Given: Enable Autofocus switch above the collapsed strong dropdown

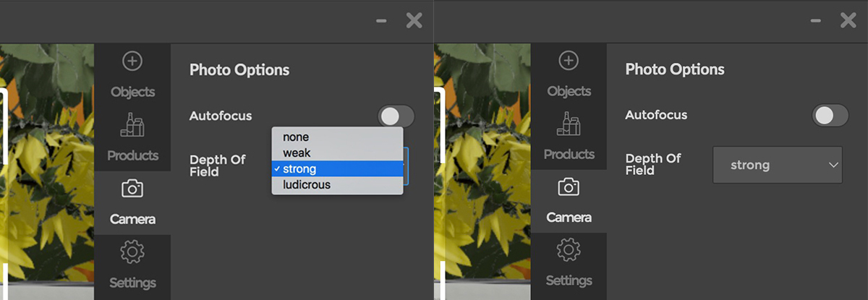Looking at the screenshot, I should coord(830,115).
